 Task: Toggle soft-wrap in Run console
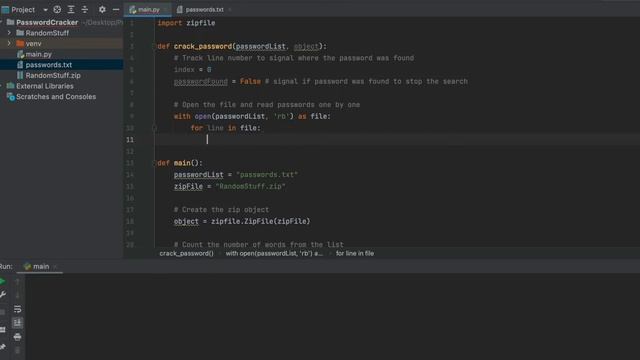click(17, 309)
